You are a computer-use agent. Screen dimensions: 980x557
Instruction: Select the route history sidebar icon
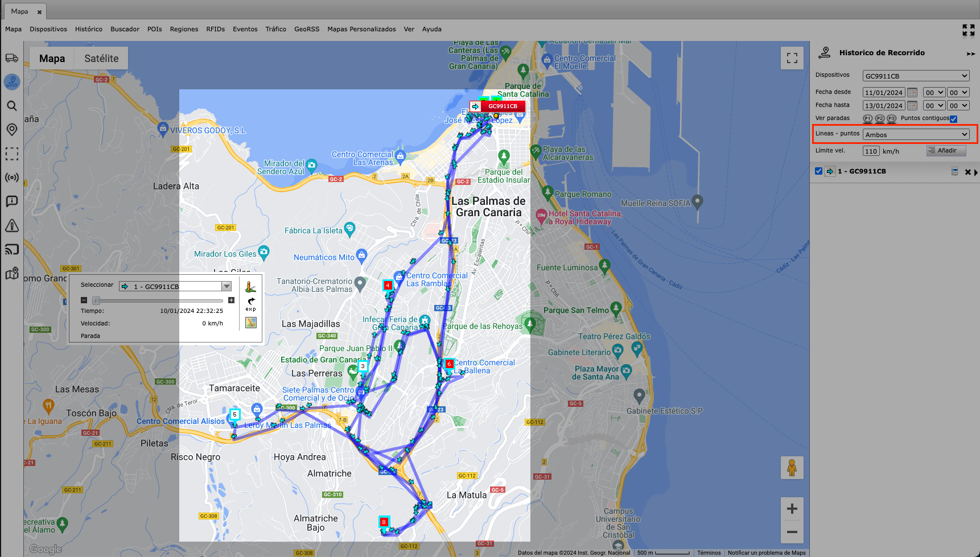[12, 82]
